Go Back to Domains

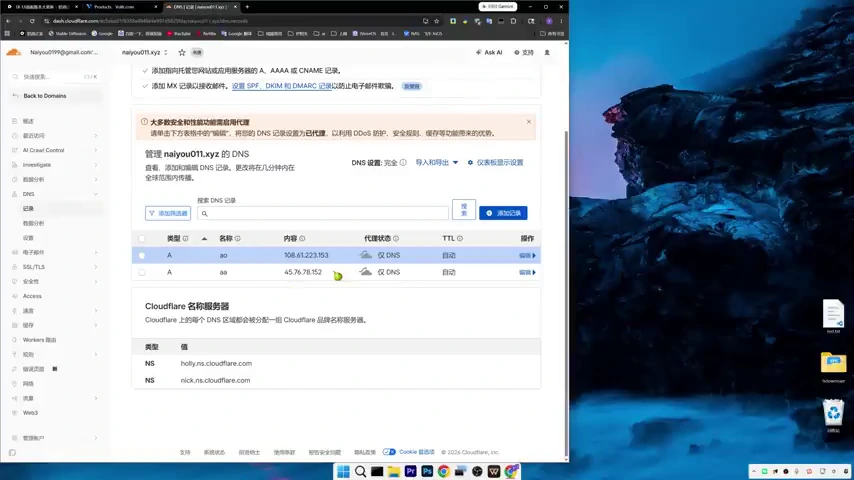tap(45, 96)
